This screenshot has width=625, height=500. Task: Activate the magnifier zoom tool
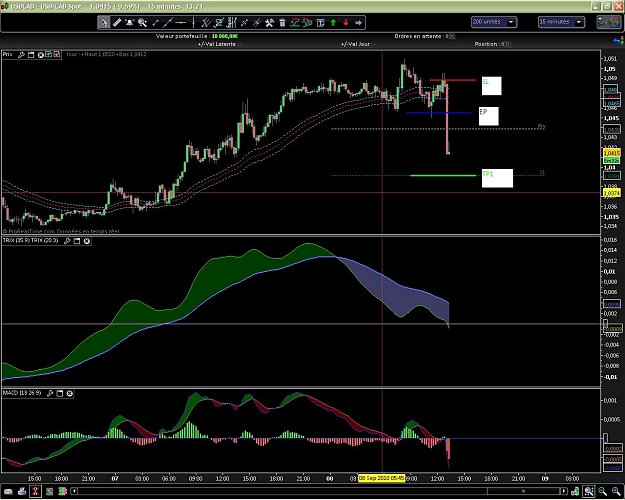point(142,23)
